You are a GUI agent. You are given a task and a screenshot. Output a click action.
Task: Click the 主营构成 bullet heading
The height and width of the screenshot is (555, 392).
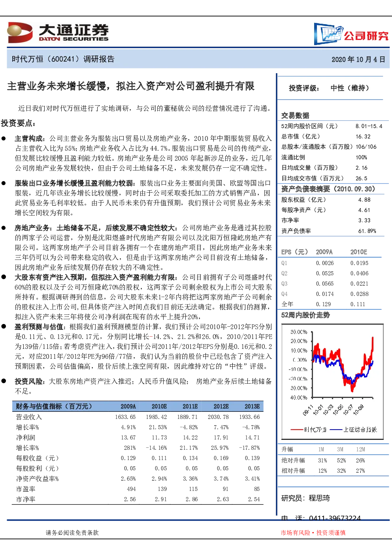click(x=30, y=138)
